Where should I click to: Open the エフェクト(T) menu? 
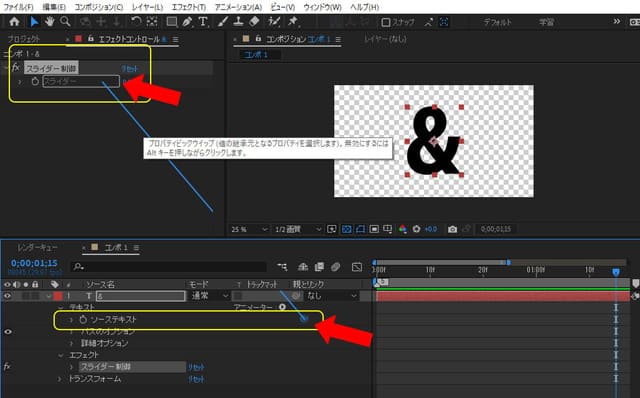[x=189, y=7]
